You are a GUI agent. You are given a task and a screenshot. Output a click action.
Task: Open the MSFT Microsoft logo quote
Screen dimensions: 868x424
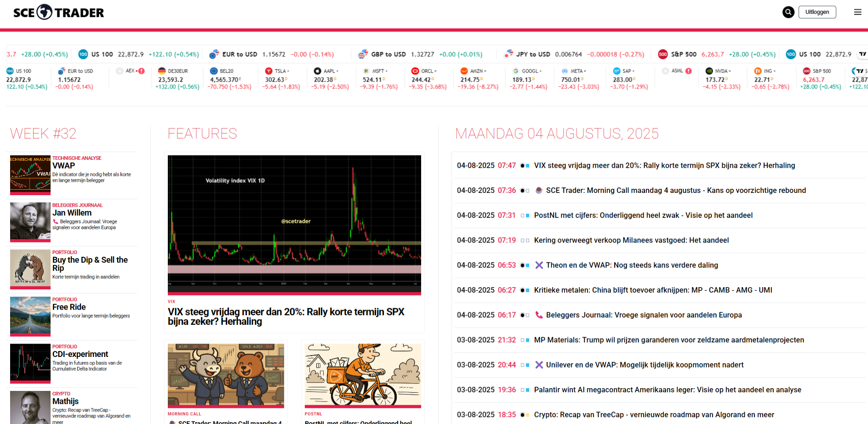366,71
